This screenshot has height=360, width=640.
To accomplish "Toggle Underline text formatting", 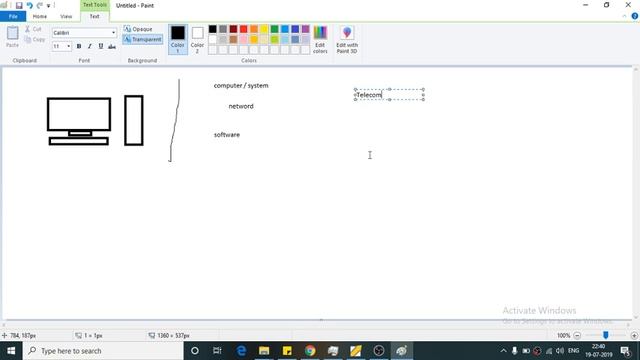I will (101, 46).
